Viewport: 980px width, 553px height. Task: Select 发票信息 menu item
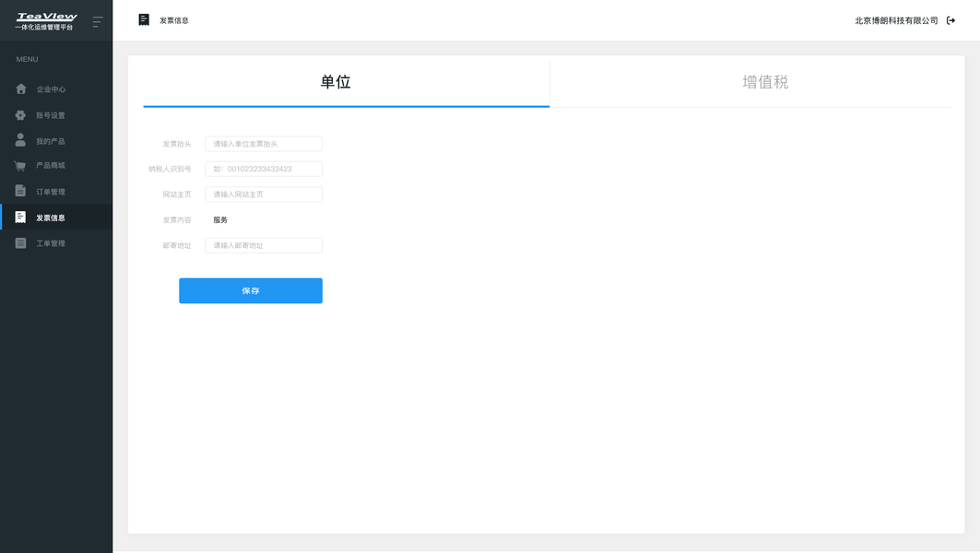[56, 217]
